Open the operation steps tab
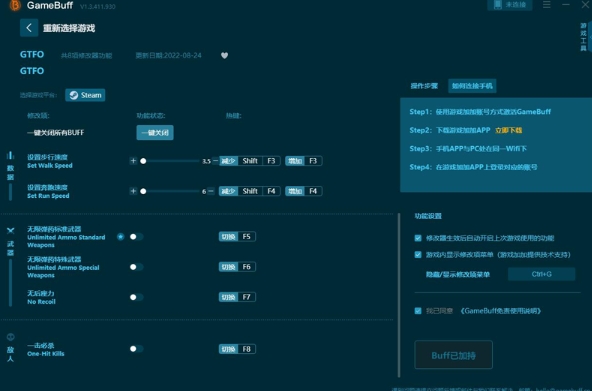The image size is (592, 391). coord(424,86)
